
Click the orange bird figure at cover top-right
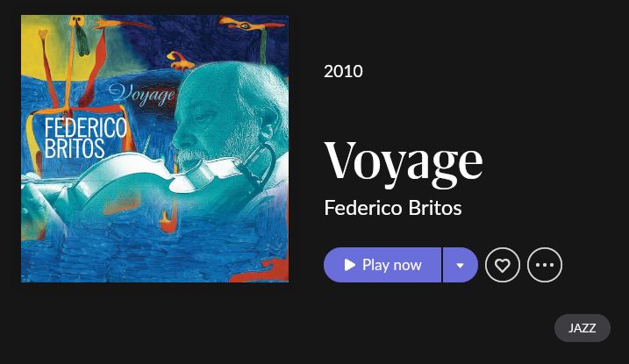pos(249,25)
